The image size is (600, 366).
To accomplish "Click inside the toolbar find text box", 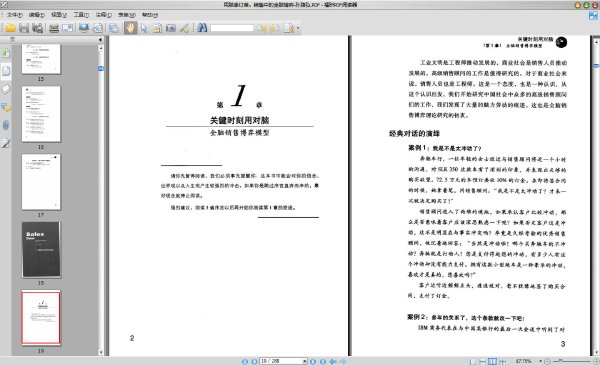I will (x=232, y=28).
